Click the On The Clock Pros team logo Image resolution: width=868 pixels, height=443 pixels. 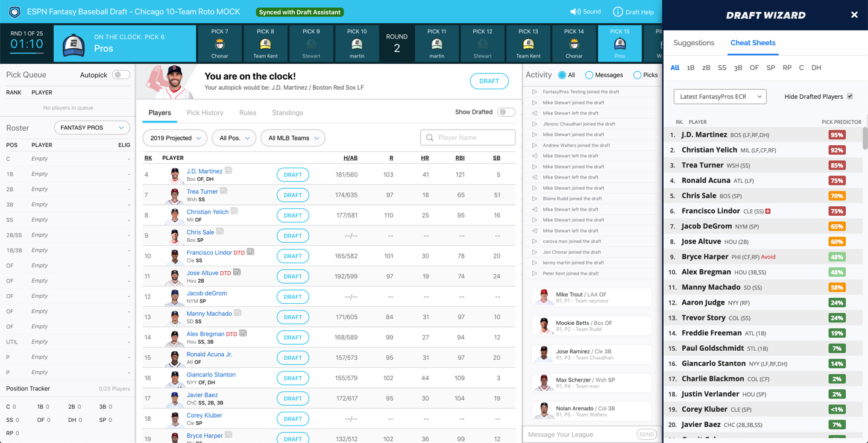pyautogui.click(x=74, y=45)
